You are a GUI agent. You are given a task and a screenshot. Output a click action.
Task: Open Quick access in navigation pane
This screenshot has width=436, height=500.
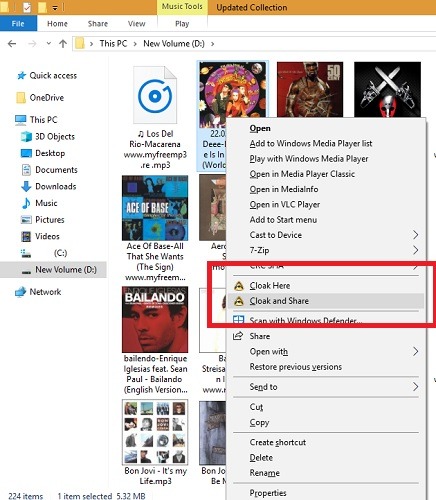53,76
